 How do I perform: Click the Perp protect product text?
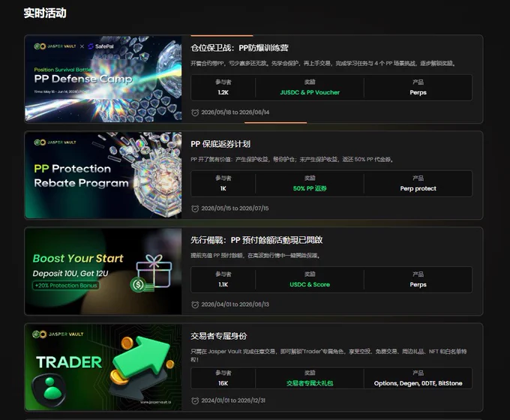click(418, 188)
